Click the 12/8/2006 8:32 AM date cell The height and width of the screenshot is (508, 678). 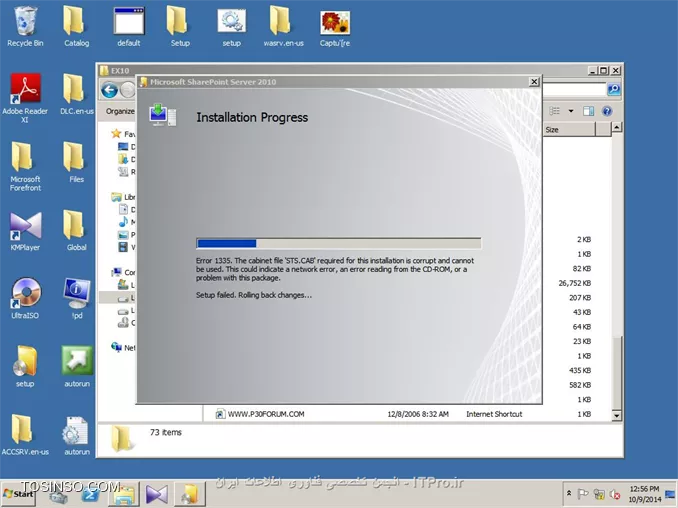pyautogui.click(x=418, y=414)
